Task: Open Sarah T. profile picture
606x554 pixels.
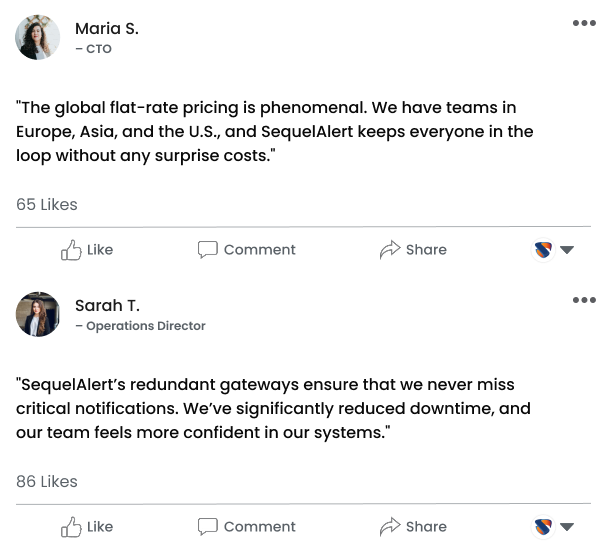Action: point(38,314)
